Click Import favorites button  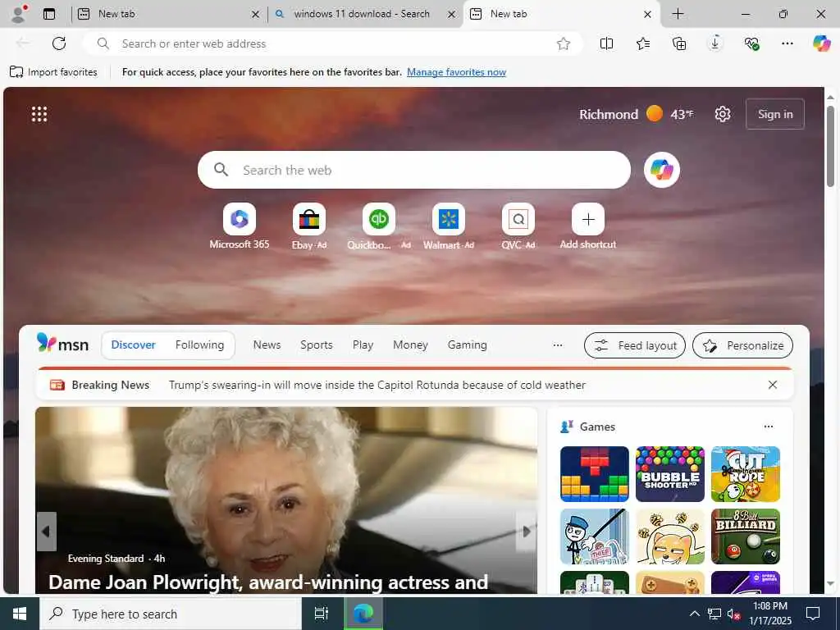point(53,72)
